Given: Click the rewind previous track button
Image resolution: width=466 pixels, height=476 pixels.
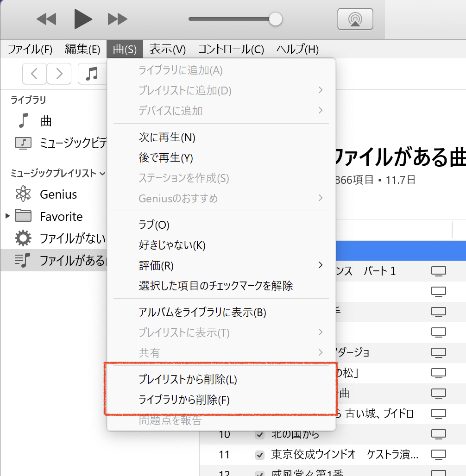Looking at the screenshot, I should (x=46, y=19).
